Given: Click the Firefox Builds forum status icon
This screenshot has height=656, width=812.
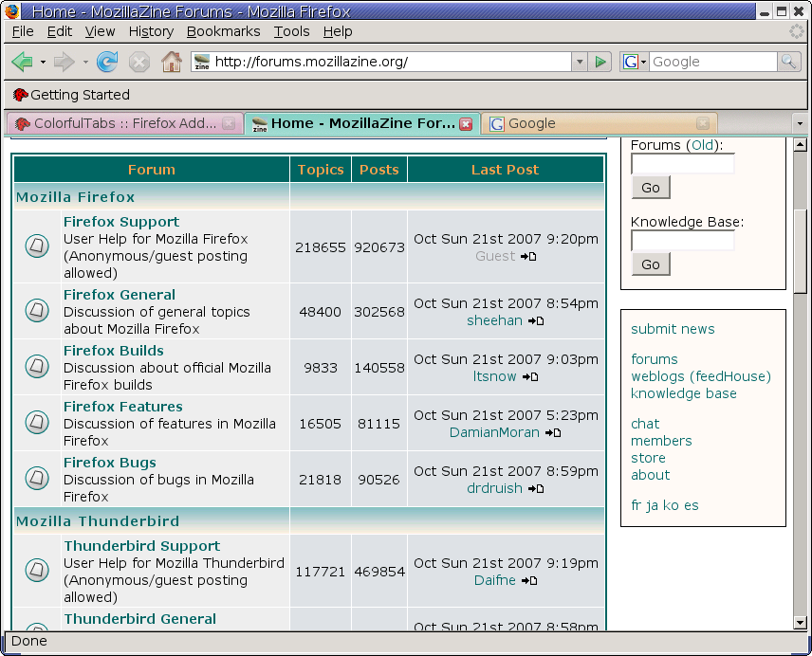Looking at the screenshot, I should pyautogui.click(x=37, y=366).
